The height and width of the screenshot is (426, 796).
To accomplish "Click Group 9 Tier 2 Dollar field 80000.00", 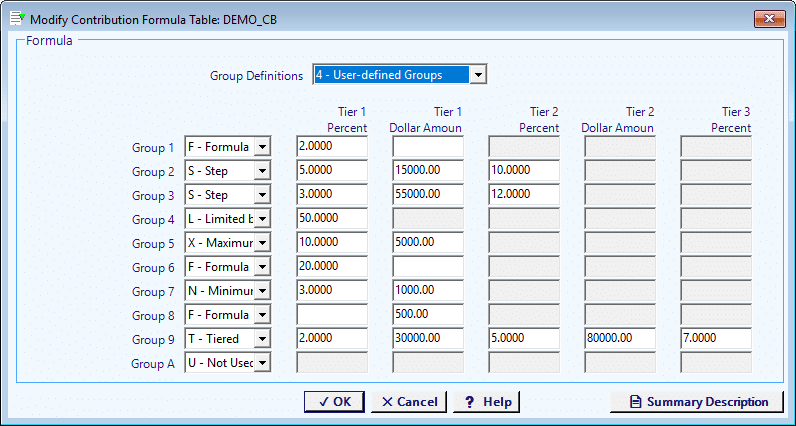I will tap(620, 338).
